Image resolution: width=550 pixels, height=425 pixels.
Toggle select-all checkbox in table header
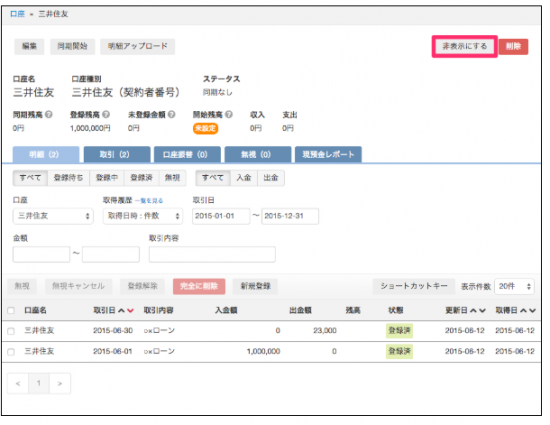[11, 310]
